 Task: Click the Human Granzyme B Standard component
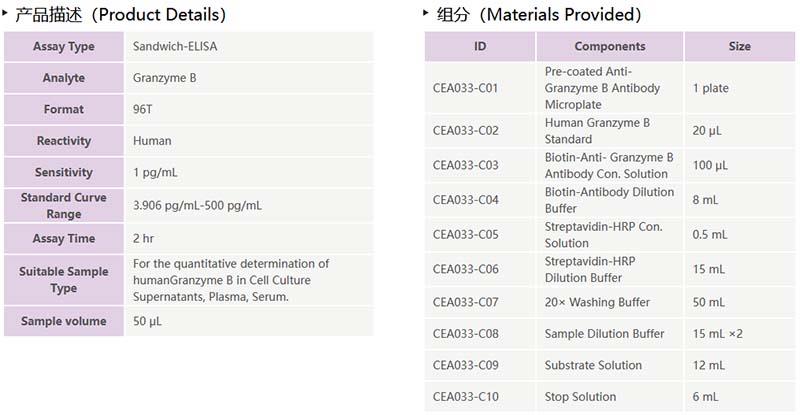[597, 131]
